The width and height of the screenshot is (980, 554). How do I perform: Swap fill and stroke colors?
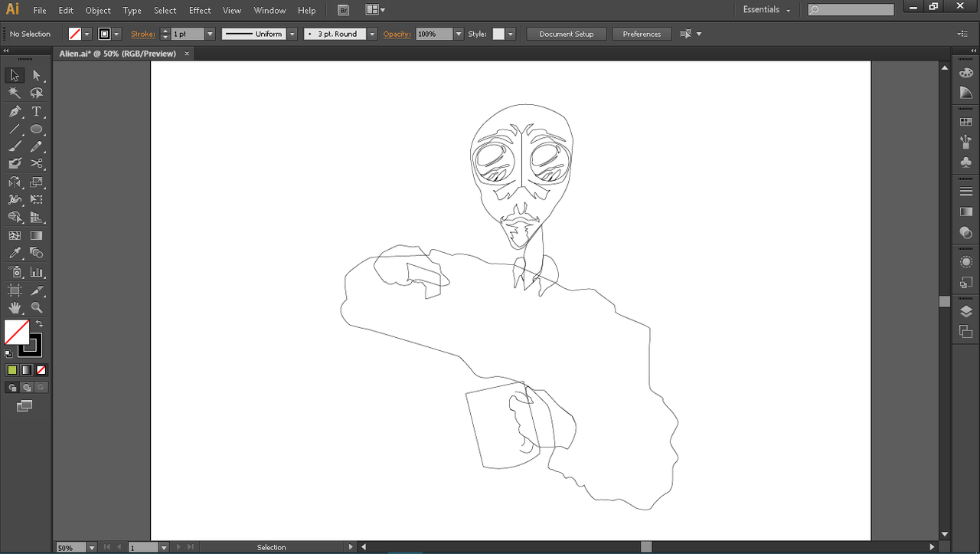pyautogui.click(x=40, y=324)
